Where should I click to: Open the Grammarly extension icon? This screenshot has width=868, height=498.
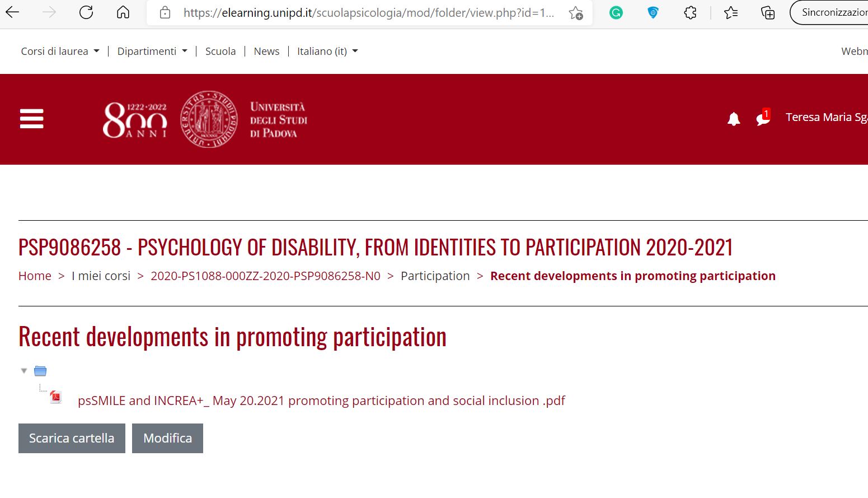(616, 12)
